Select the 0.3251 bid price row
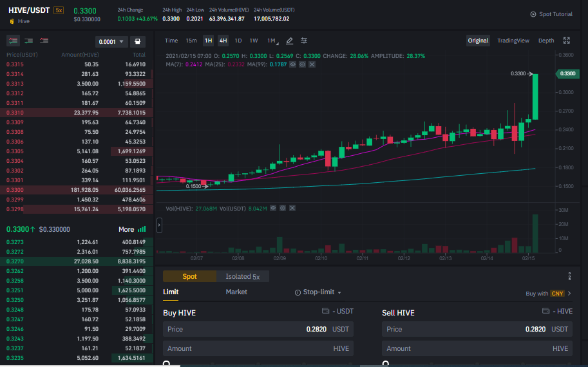This screenshot has height=367, width=588. (77, 290)
